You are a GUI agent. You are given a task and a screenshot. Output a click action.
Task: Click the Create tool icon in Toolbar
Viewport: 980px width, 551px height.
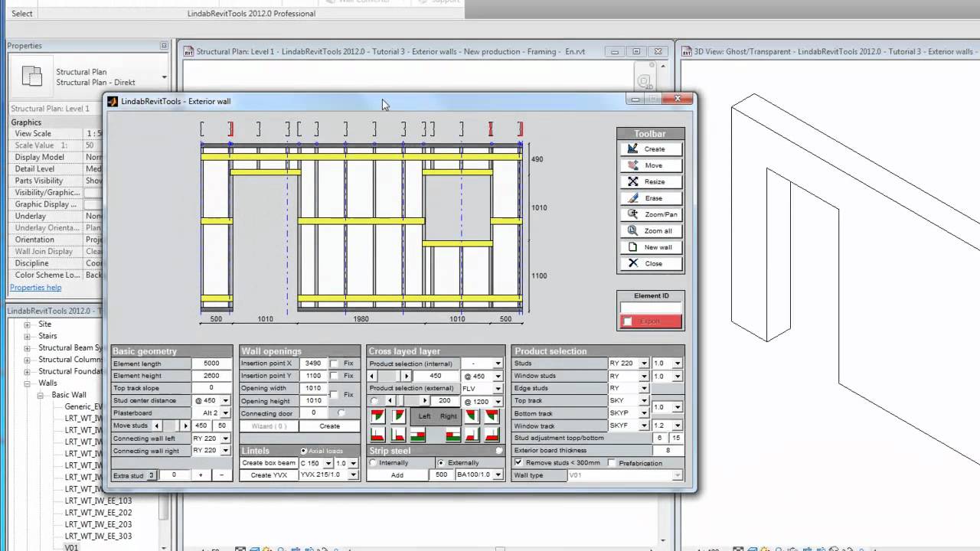point(632,149)
